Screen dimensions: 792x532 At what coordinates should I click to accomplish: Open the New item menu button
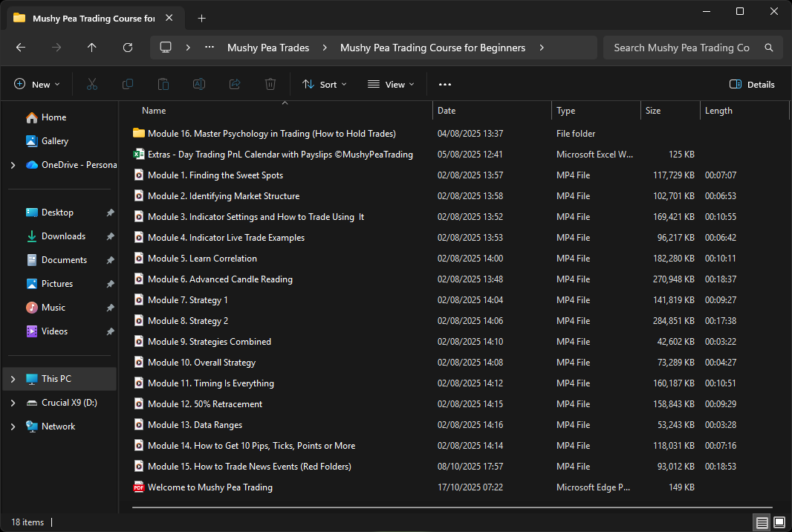37,85
